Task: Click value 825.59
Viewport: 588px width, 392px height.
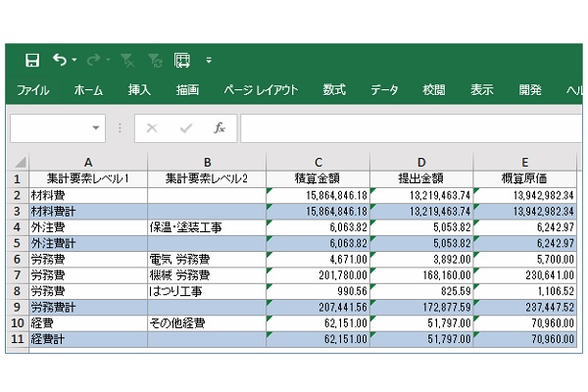Action: point(421,291)
